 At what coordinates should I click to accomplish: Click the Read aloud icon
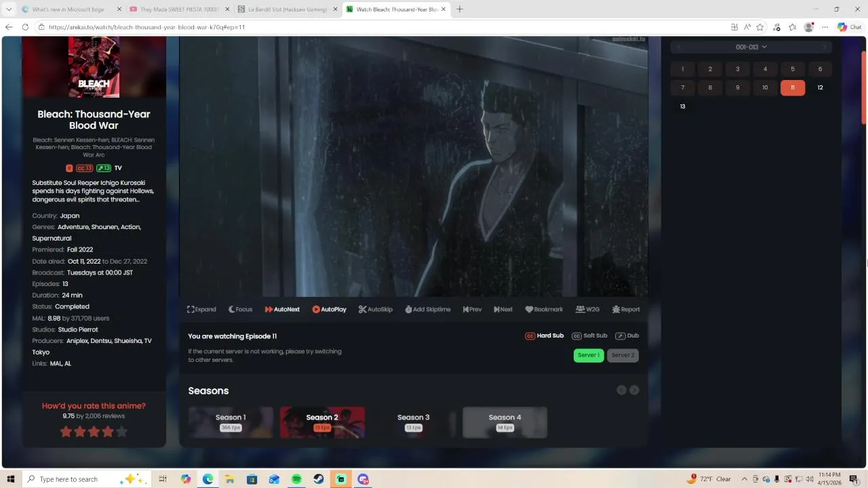point(747,27)
